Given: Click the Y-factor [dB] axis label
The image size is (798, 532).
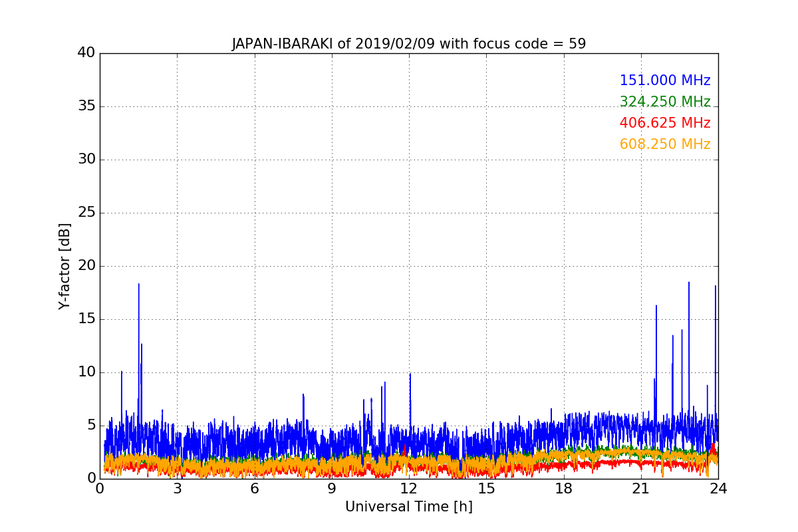Looking at the screenshot, I should tap(65, 266).
